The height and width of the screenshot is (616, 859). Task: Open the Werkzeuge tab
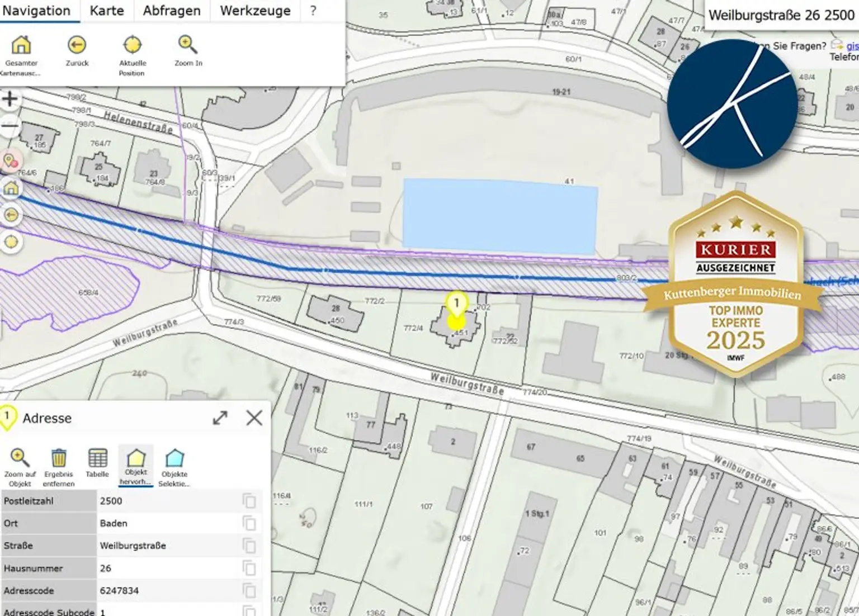pos(255,11)
